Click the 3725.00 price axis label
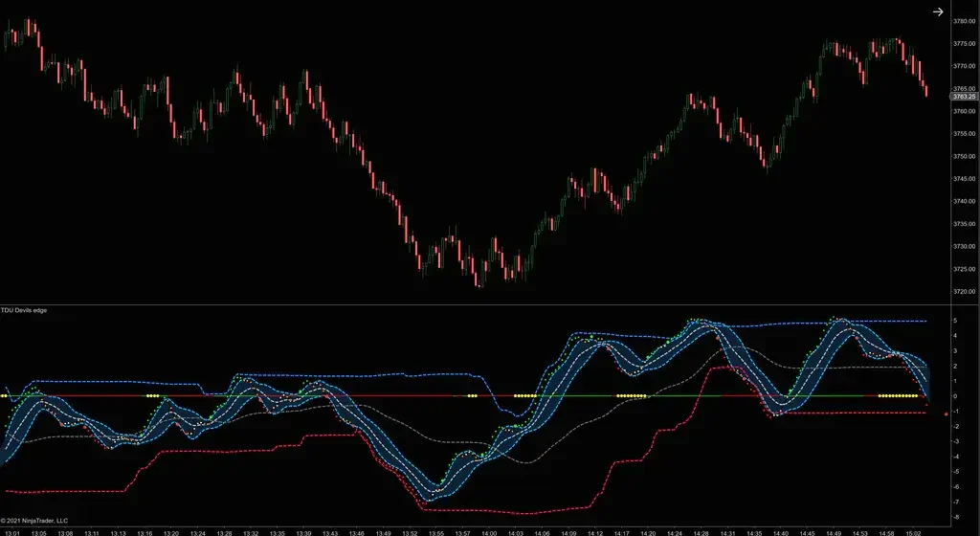 pos(965,269)
